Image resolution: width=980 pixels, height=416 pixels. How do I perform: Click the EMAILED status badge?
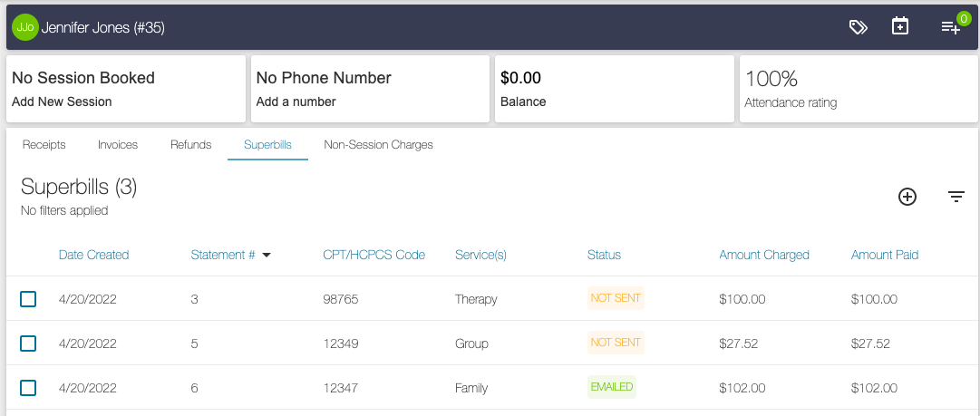coord(612,387)
